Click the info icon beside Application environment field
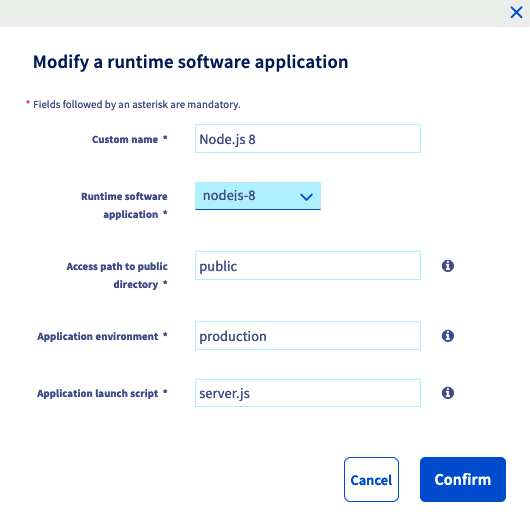530x520 pixels. pyautogui.click(x=448, y=336)
